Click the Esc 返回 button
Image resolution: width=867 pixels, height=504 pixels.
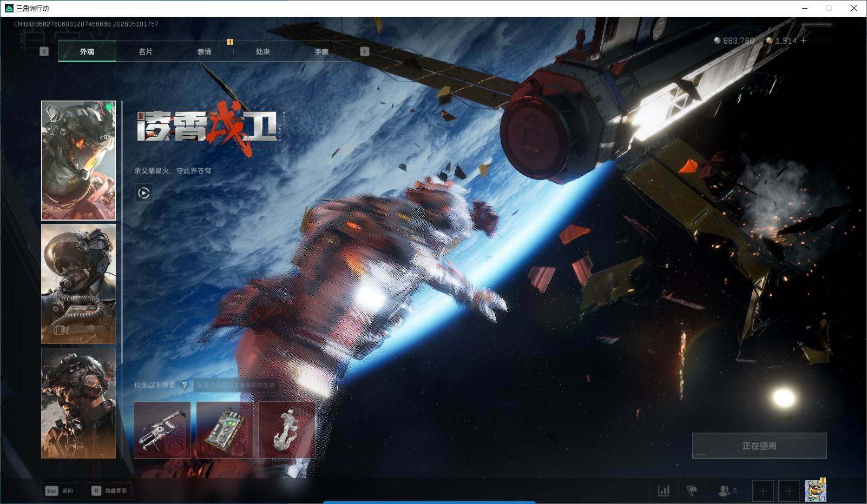click(59, 490)
